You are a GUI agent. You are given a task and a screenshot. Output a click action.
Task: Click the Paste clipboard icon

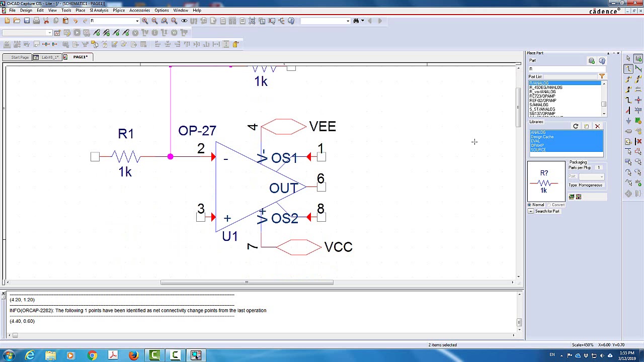[x=65, y=21]
